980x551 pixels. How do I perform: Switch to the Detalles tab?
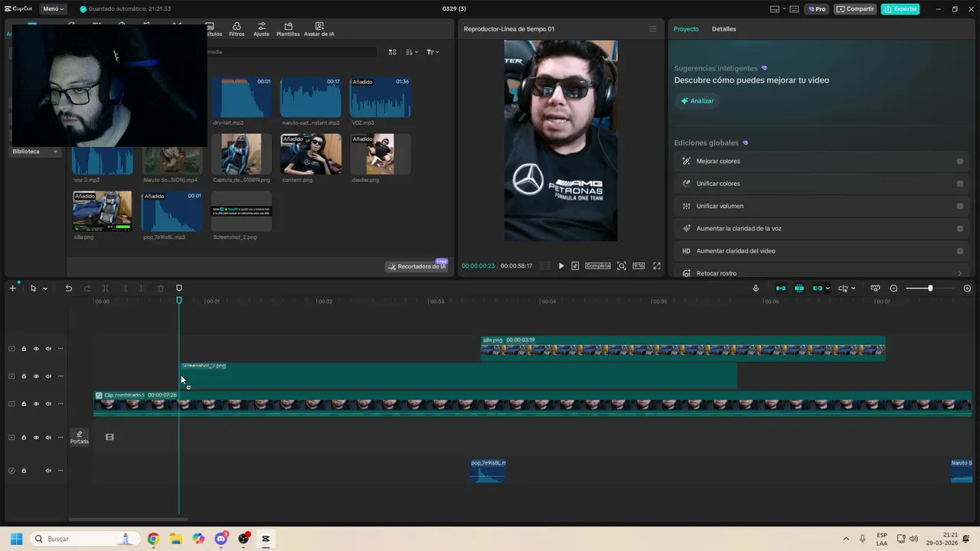coord(724,29)
